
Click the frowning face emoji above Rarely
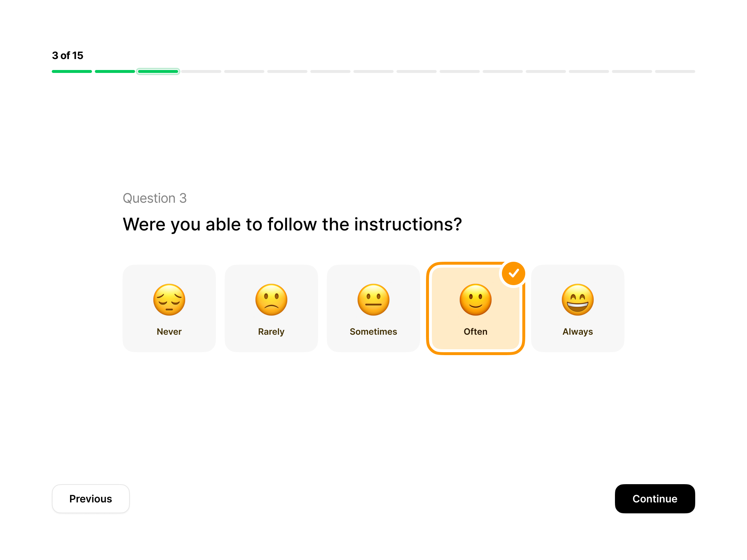[x=271, y=300]
